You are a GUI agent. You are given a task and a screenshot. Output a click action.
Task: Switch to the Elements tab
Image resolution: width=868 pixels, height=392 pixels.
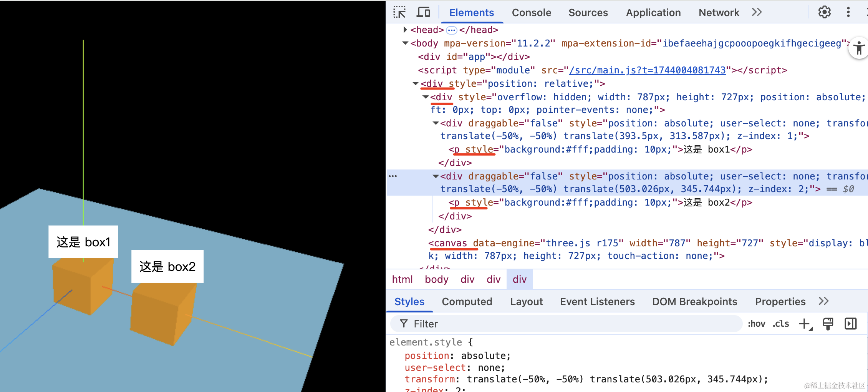click(472, 13)
